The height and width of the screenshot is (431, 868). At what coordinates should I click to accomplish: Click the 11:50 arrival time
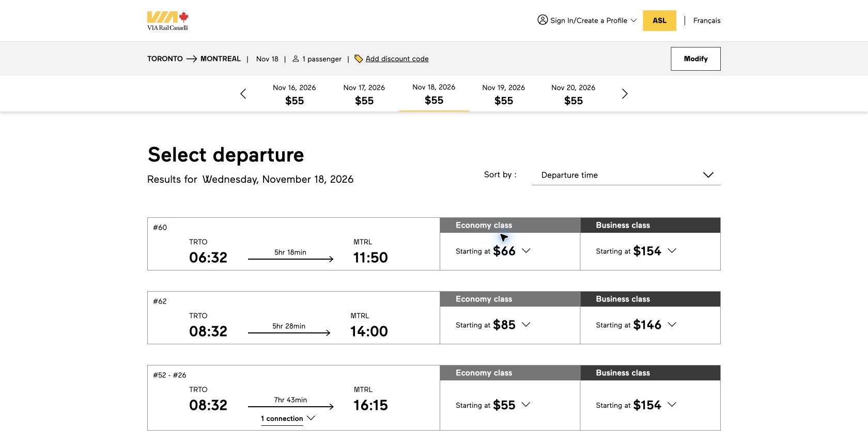coord(370,258)
